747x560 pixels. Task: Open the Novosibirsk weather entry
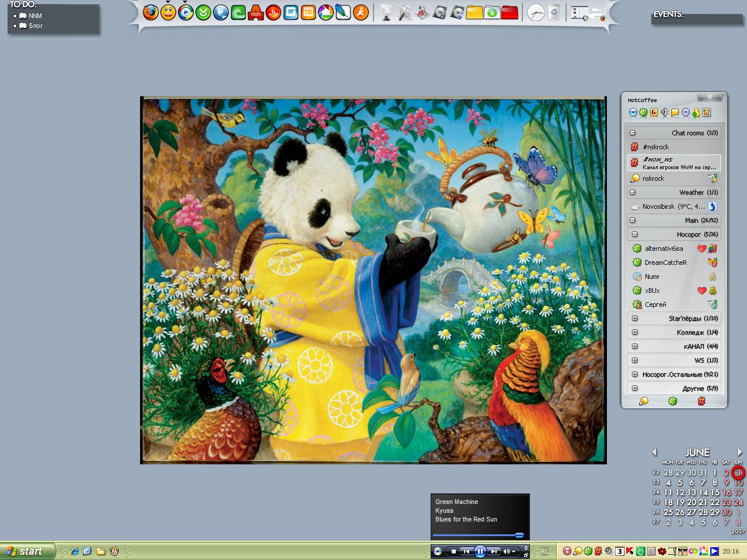tap(674, 206)
